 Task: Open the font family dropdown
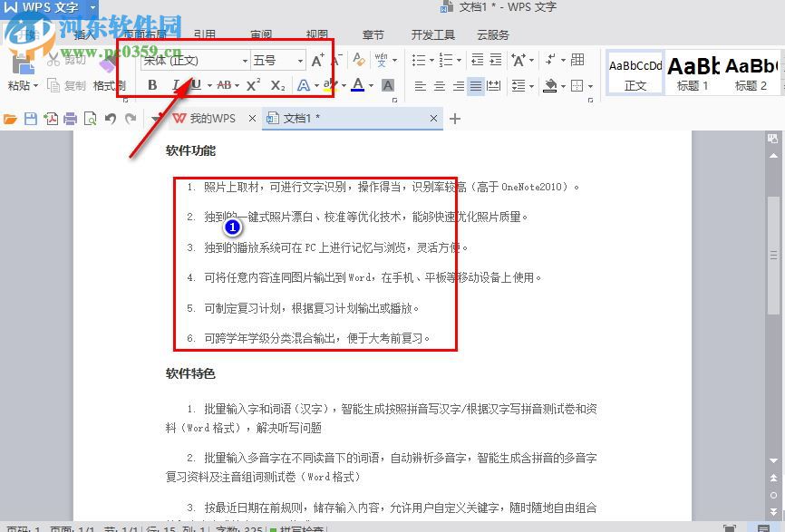click(245, 60)
